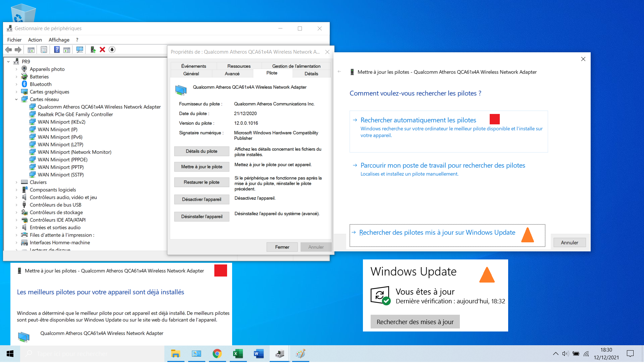Click the Désinstaller l'appareil button
Image resolution: width=644 pixels, height=364 pixels.
coord(202,217)
